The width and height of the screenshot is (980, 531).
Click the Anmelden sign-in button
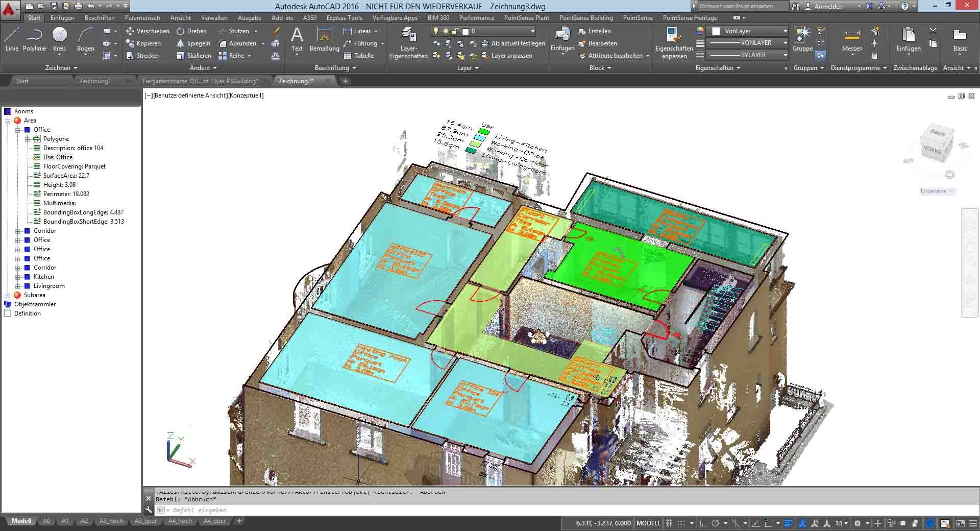click(x=824, y=6)
